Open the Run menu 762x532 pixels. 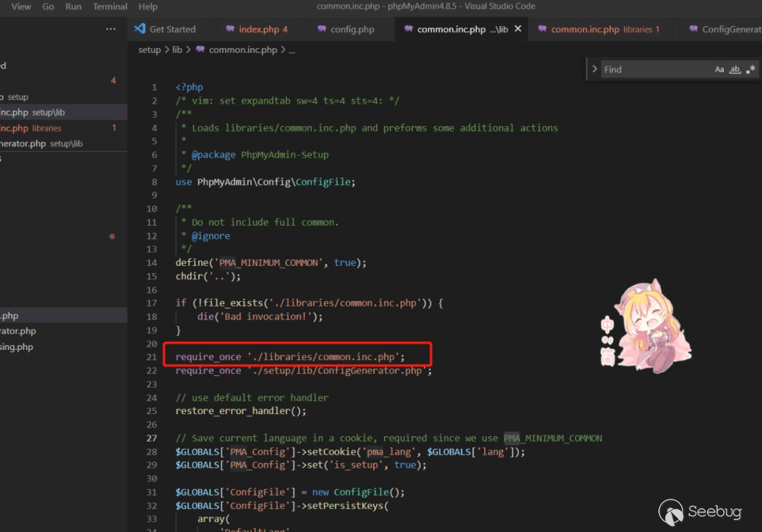coord(73,6)
